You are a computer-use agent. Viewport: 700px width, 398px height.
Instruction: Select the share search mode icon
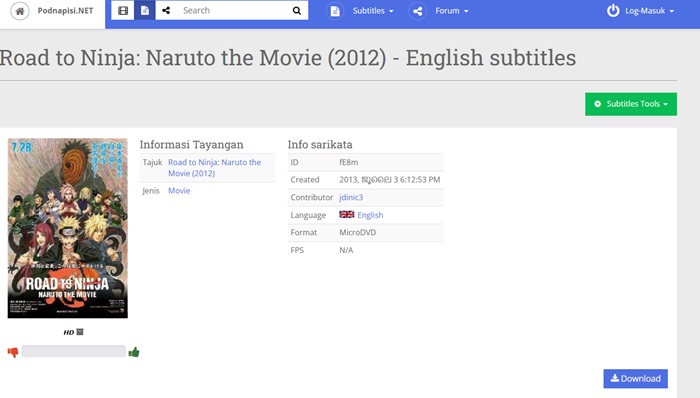(166, 10)
